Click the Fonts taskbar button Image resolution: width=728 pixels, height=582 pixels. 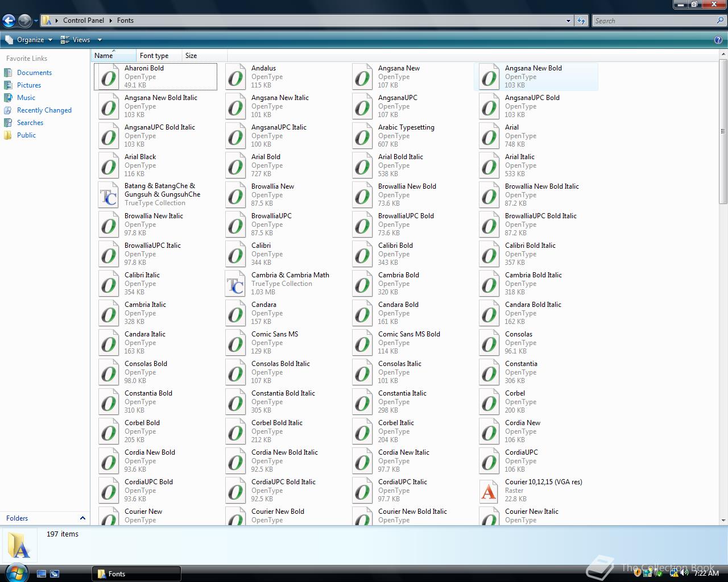tap(136, 574)
